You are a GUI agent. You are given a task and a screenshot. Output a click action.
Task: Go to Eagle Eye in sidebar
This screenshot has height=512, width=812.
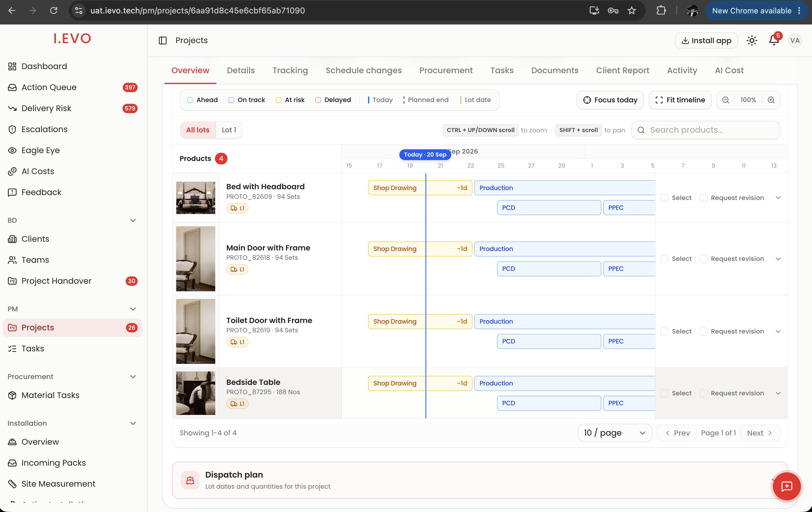pos(73,150)
